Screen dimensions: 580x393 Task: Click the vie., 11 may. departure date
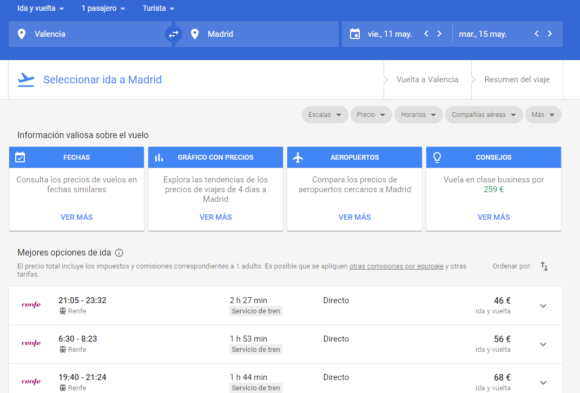click(x=390, y=34)
